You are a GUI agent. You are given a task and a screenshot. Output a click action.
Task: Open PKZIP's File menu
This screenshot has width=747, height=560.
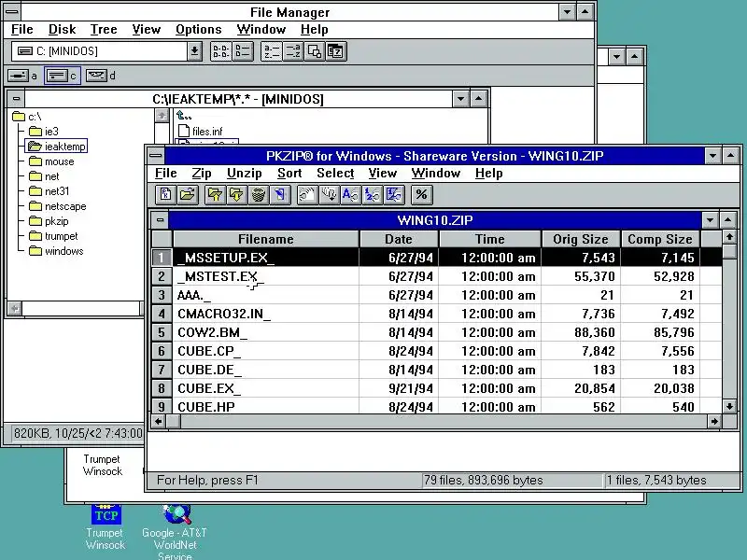pos(166,174)
